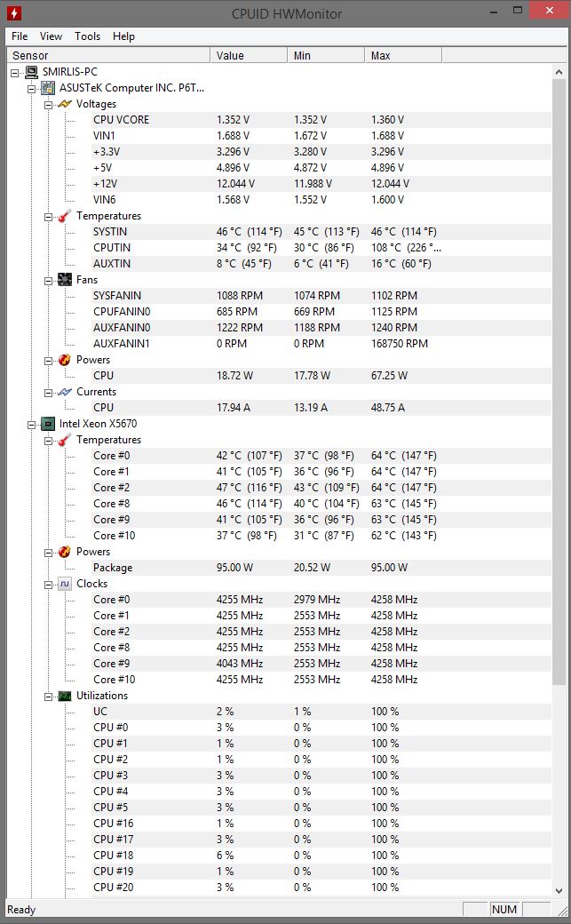Click the Max column header
The width and height of the screenshot is (571, 924).
click(x=403, y=55)
